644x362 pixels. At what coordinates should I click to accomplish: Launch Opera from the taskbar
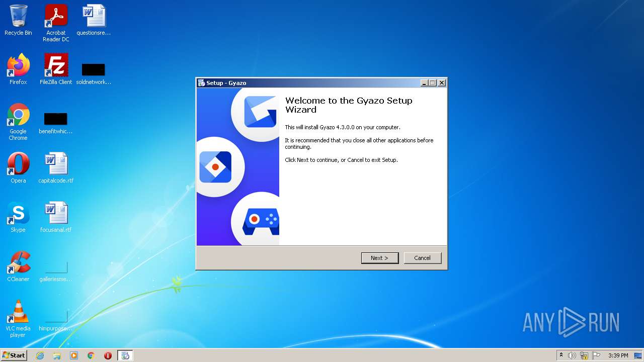click(108, 355)
